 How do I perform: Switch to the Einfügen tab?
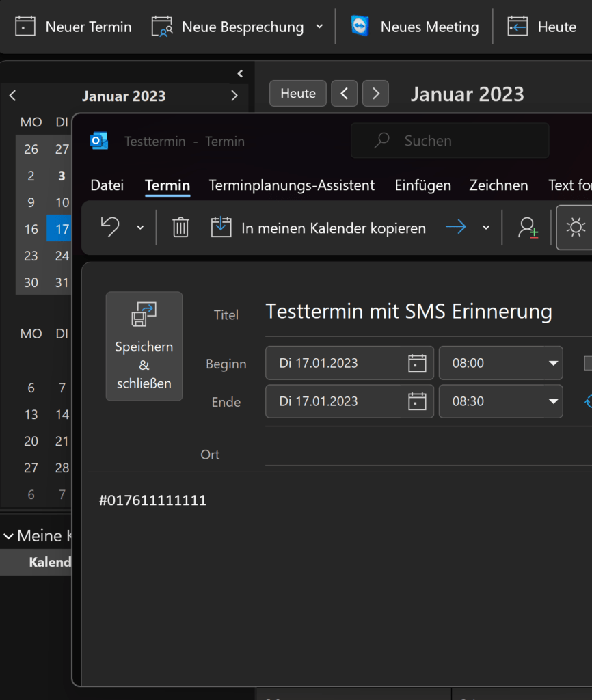tap(422, 185)
